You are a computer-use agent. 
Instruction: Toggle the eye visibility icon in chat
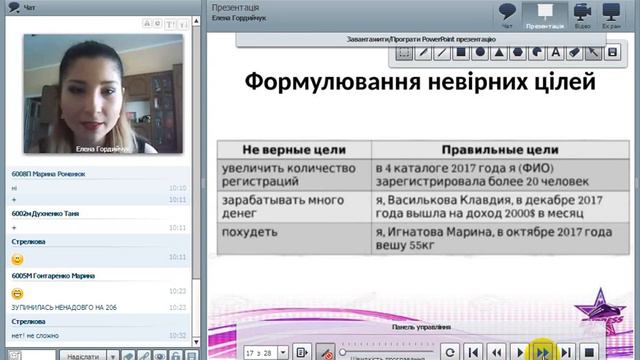[160, 356]
